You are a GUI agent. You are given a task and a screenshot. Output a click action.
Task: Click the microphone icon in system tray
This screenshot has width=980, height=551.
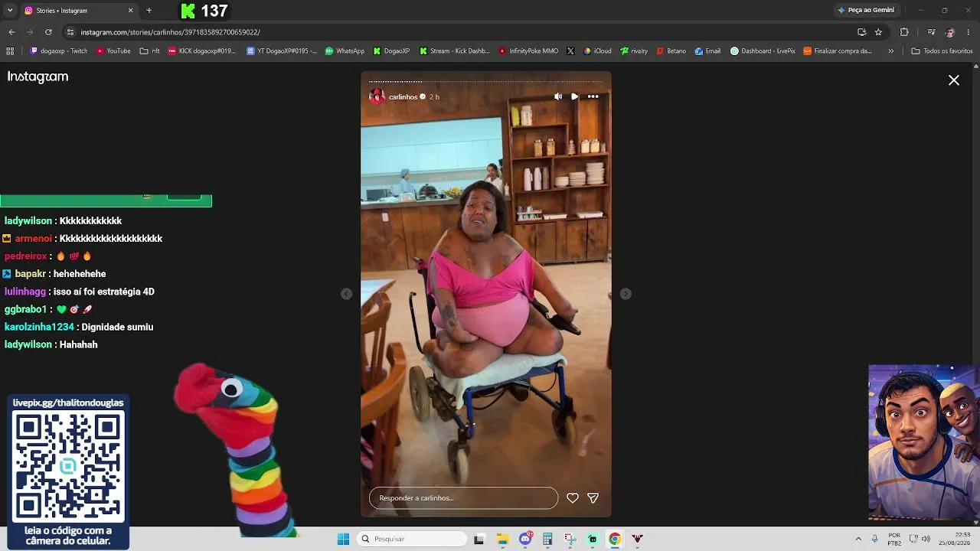(x=875, y=539)
